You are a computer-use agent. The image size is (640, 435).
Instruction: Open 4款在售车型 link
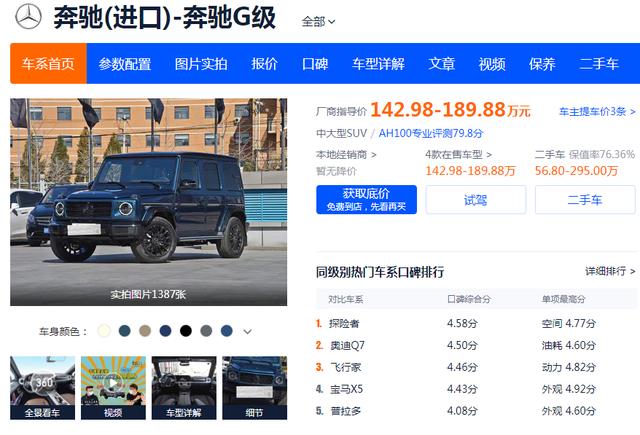pyautogui.click(x=458, y=155)
